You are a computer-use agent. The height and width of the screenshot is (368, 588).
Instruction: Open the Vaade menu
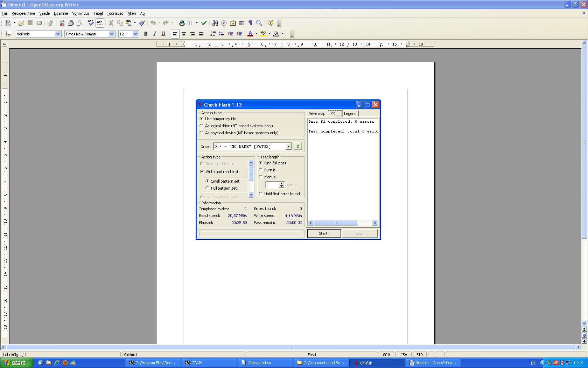44,13
